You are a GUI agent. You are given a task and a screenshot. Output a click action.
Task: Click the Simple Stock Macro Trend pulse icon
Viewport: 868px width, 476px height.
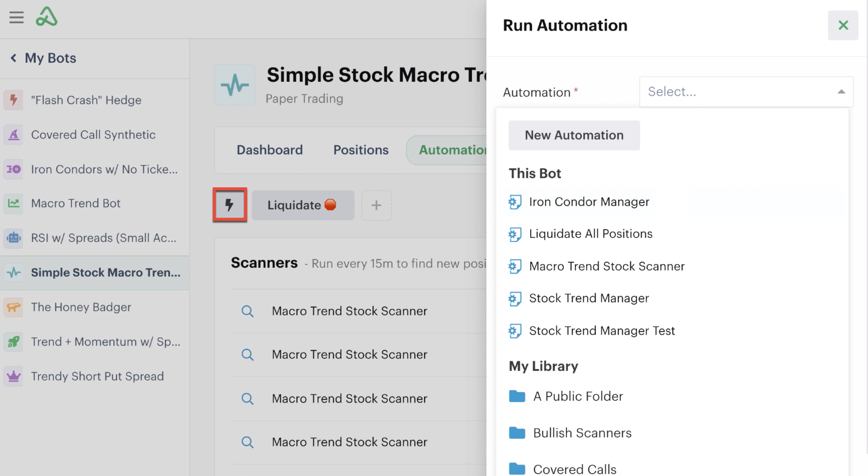tap(14, 273)
